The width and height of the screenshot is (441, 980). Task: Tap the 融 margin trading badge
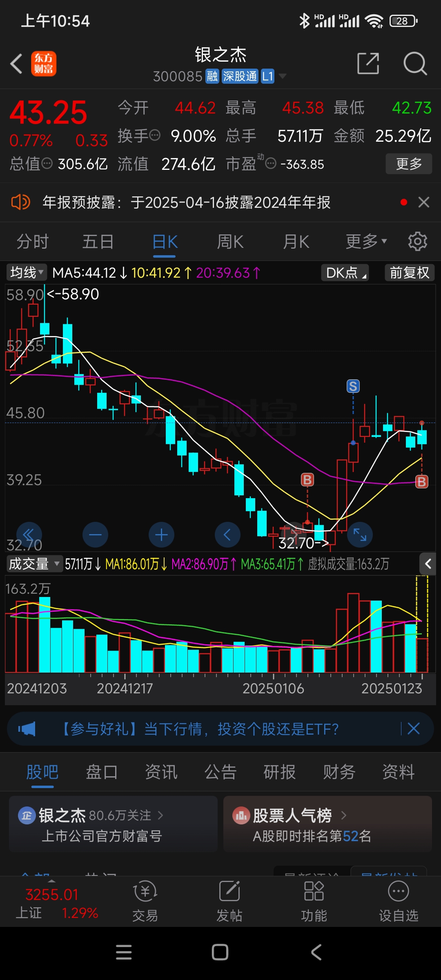tap(212, 76)
